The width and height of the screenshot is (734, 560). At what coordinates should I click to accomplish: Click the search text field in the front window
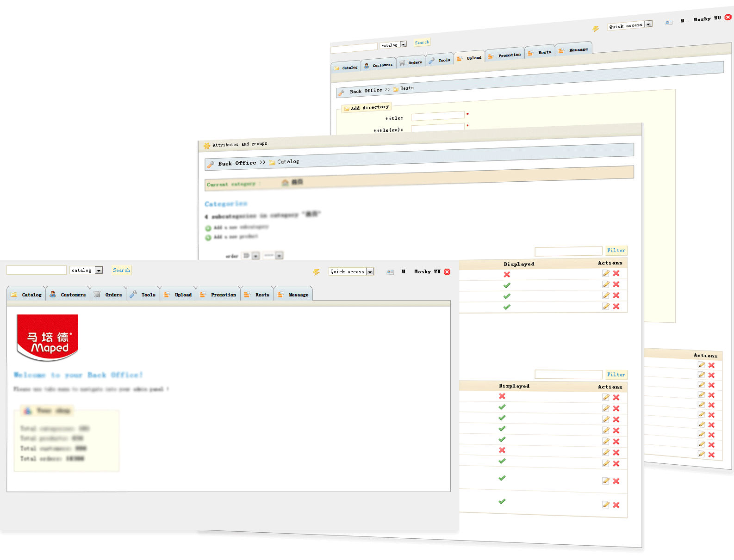[37, 271]
